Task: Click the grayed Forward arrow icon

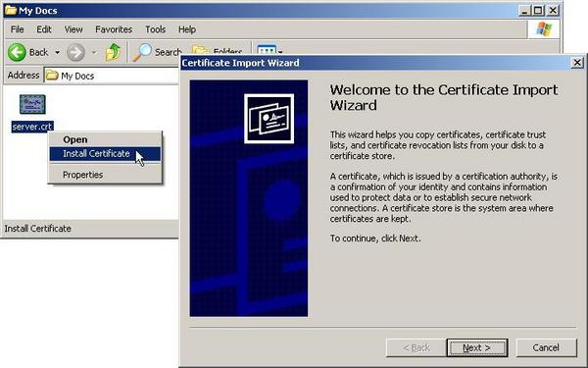Action: tap(75, 53)
